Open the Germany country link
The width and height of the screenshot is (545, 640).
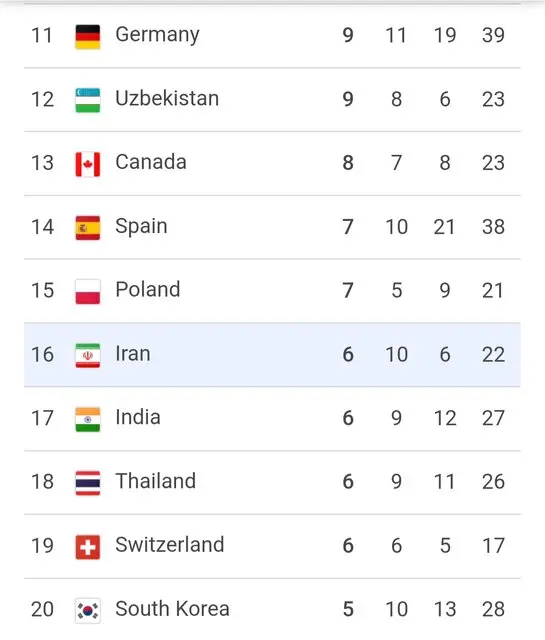[x=157, y=35]
